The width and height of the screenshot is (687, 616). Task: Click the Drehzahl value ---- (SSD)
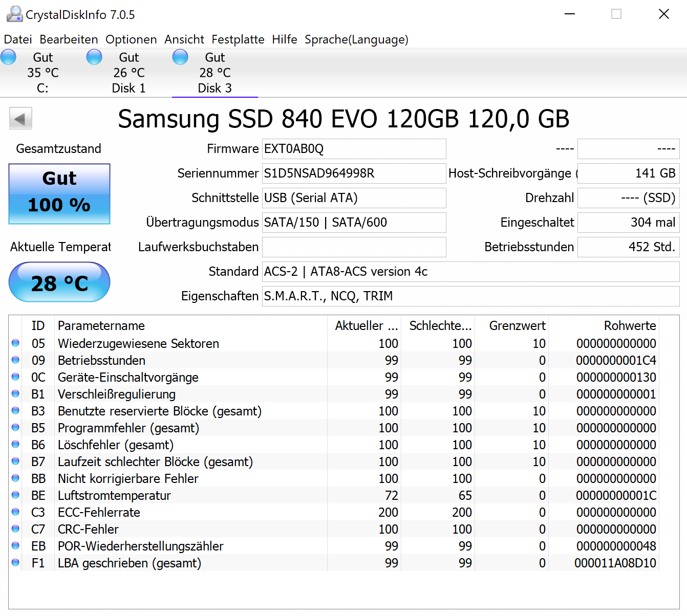pos(628,198)
